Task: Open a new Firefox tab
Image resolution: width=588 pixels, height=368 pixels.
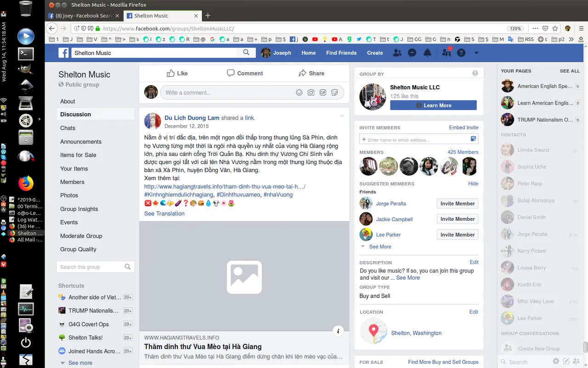Action: [x=208, y=16]
